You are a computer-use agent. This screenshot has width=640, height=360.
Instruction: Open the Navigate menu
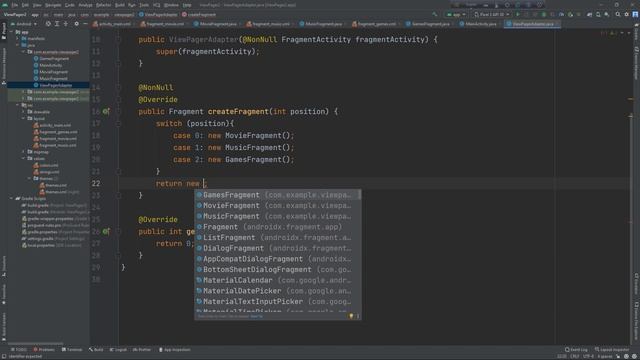point(53,5)
